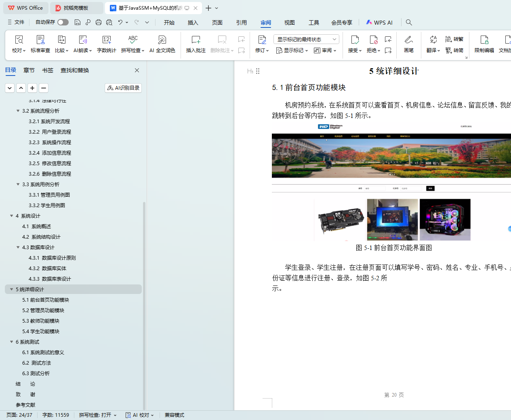
Task: Click the 限制编辑 restrict editing icon
Action: [484, 40]
